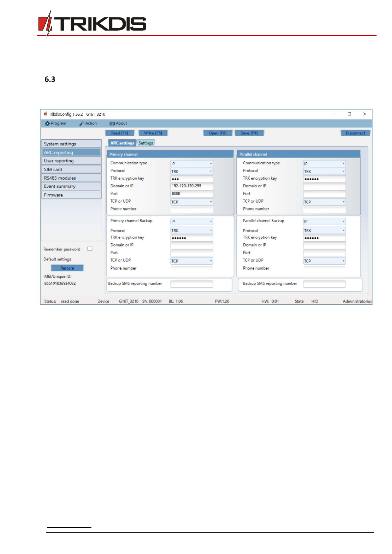Click Primary channel Backup Port field
This screenshot has width=392, height=554.
192,253
